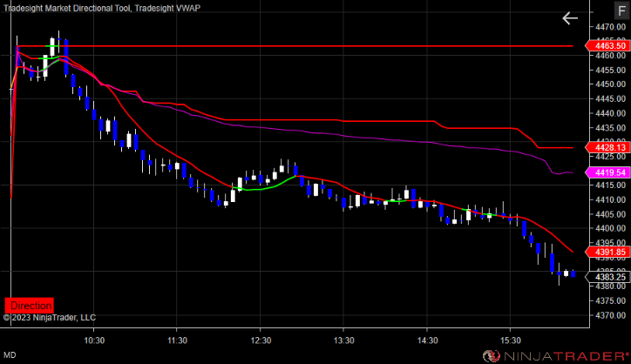Click the back arrow icon on chart

pyautogui.click(x=570, y=18)
